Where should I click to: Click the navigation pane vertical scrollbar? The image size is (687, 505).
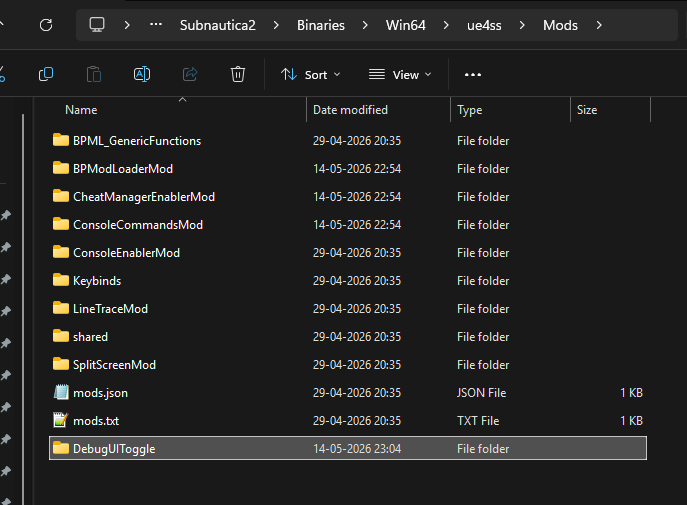point(23,307)
